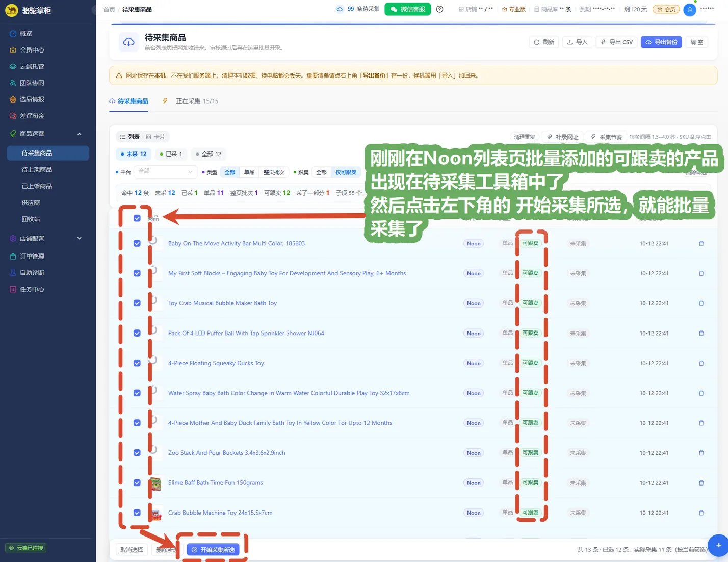Click the cloud icon beside 待采集商品 title
The width and height of the screenshot is (728, 562).
pyautogui.click(x=128, y=42)
